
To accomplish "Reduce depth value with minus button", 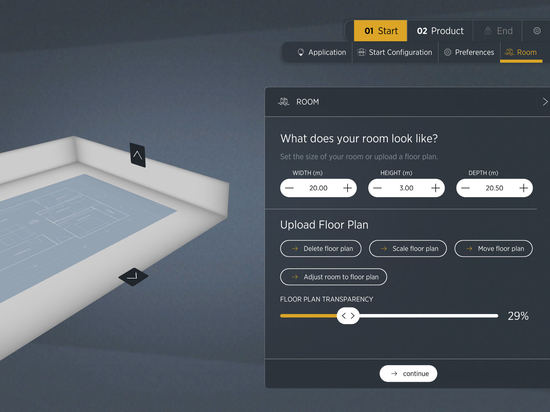I will coord(465,188).
